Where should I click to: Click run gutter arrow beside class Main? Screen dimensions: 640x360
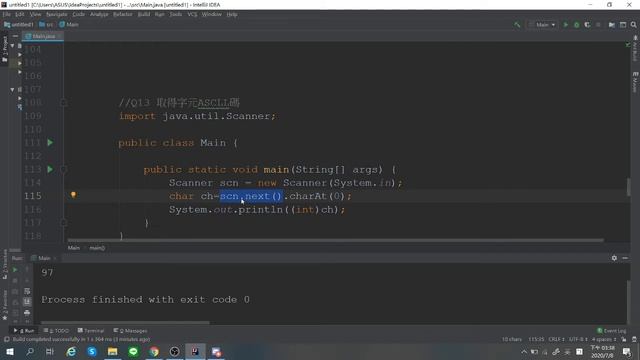tap(50, 142)
